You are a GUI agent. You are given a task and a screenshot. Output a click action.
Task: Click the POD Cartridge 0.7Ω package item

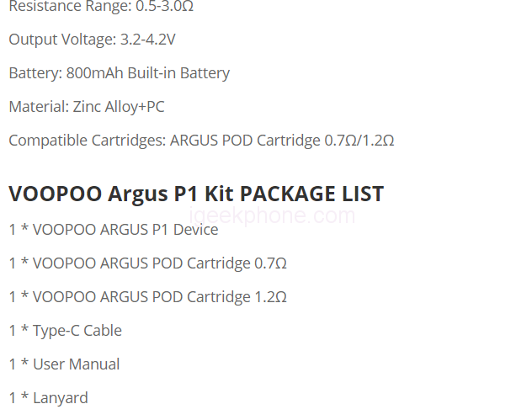147,263
